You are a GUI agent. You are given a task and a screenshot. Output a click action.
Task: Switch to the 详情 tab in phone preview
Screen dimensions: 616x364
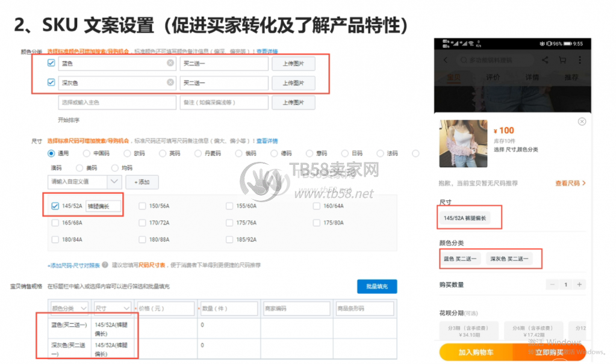pyautogui.click(x=532, y=77)
